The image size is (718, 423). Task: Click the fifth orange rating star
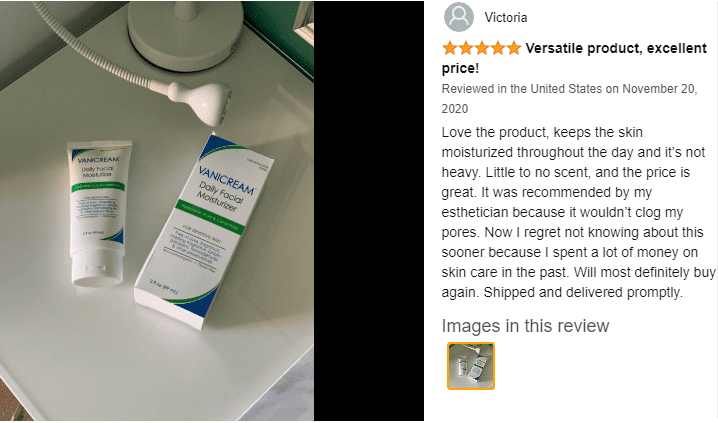click(x=514, y=48)
